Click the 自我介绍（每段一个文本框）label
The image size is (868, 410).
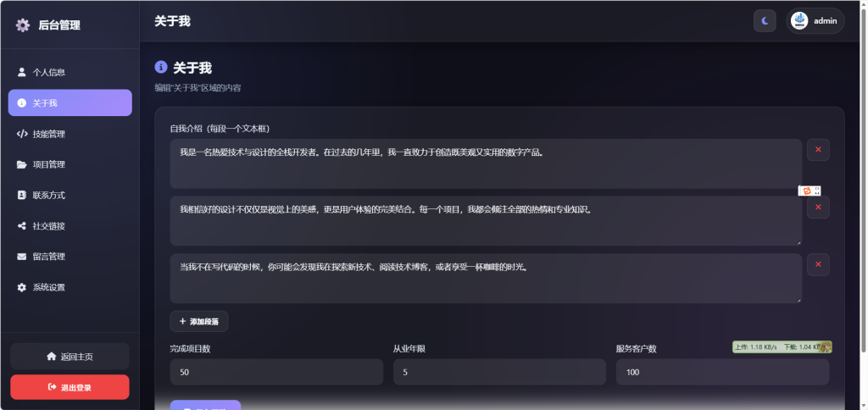[x=220, y=129]
